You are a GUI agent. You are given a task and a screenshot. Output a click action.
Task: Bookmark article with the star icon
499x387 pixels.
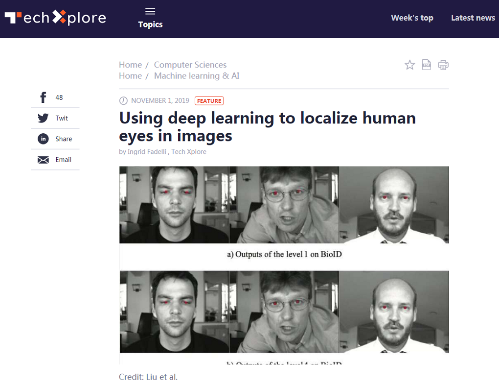(x=410, y=65)
